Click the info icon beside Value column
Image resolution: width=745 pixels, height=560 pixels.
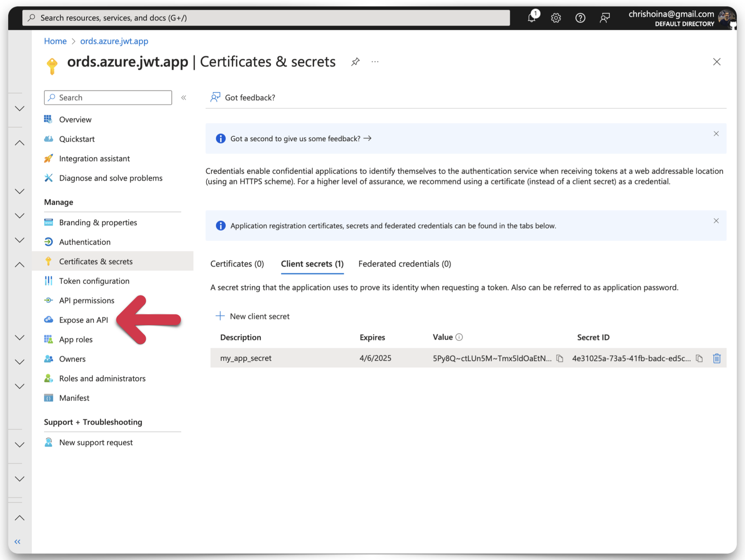[460, 337]
